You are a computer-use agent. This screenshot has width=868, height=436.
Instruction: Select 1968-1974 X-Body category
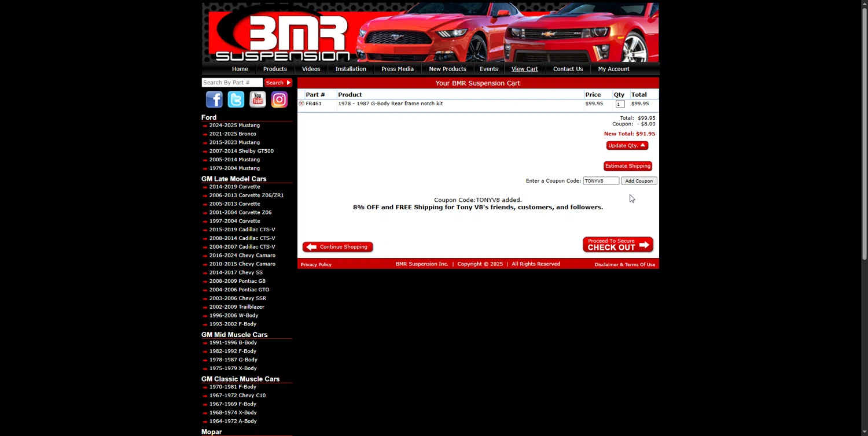pyautogui.click(x=233, y=413)
